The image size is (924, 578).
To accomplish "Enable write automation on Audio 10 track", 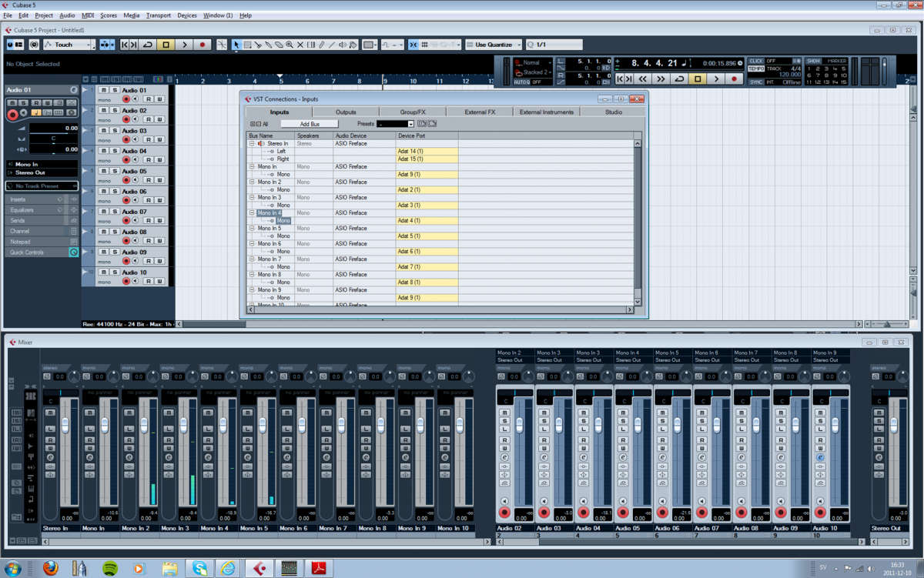I will [159, 281].
